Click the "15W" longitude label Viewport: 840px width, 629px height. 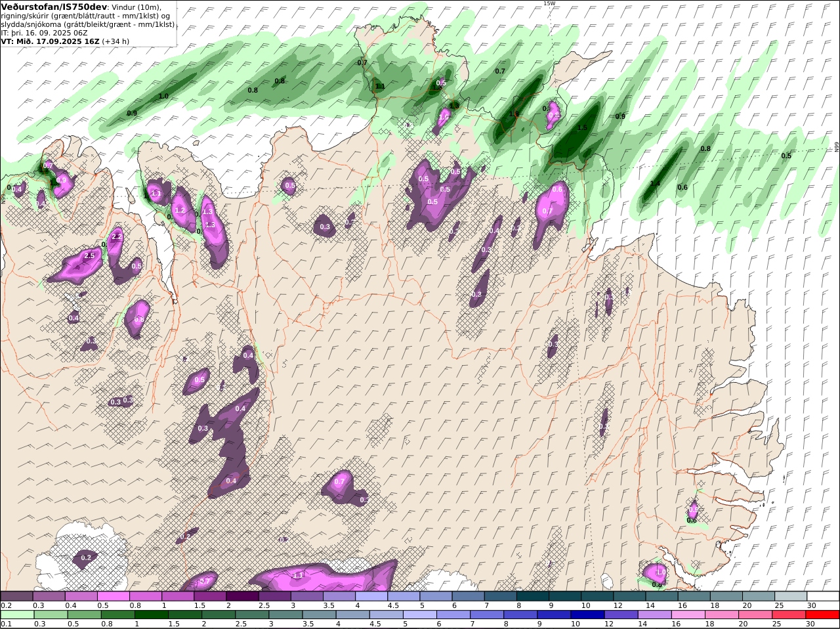pyautogui.click(x=549, y=3)
